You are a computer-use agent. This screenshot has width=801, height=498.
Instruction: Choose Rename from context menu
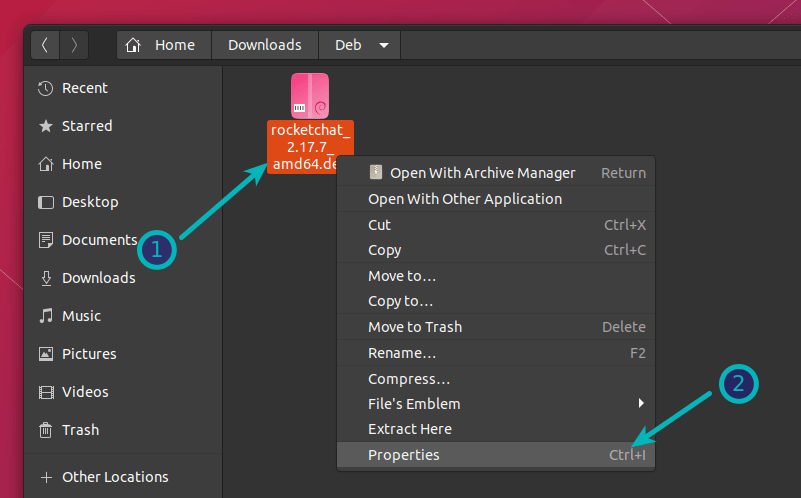click(401, 353)
